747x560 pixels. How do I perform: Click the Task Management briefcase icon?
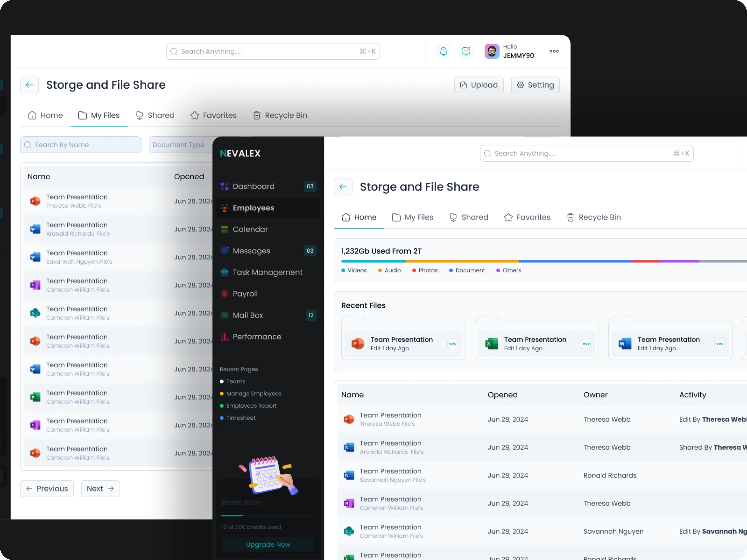(224, 272)
